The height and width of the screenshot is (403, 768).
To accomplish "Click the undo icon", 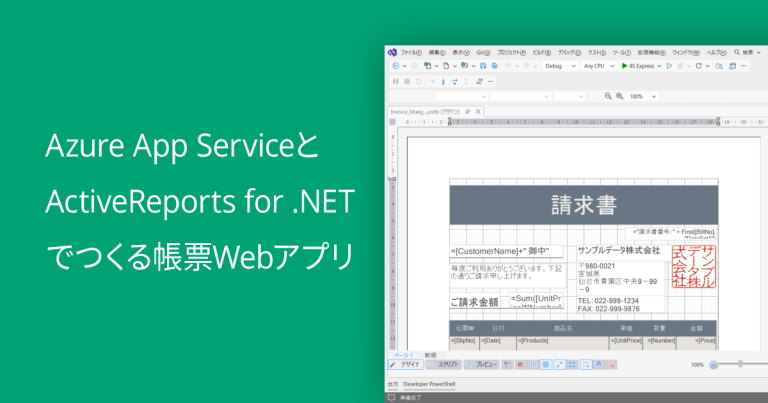I will click(508, 66).
